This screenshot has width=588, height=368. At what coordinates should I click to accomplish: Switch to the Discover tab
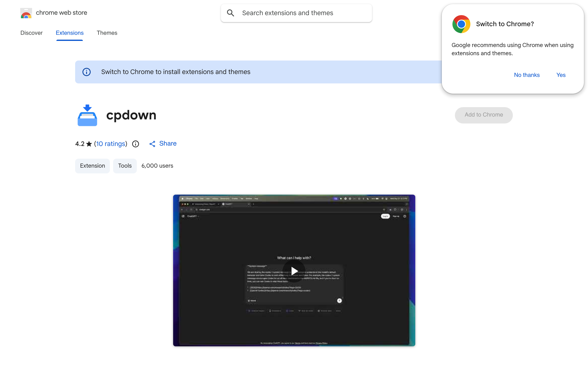(x=31, y=33)
